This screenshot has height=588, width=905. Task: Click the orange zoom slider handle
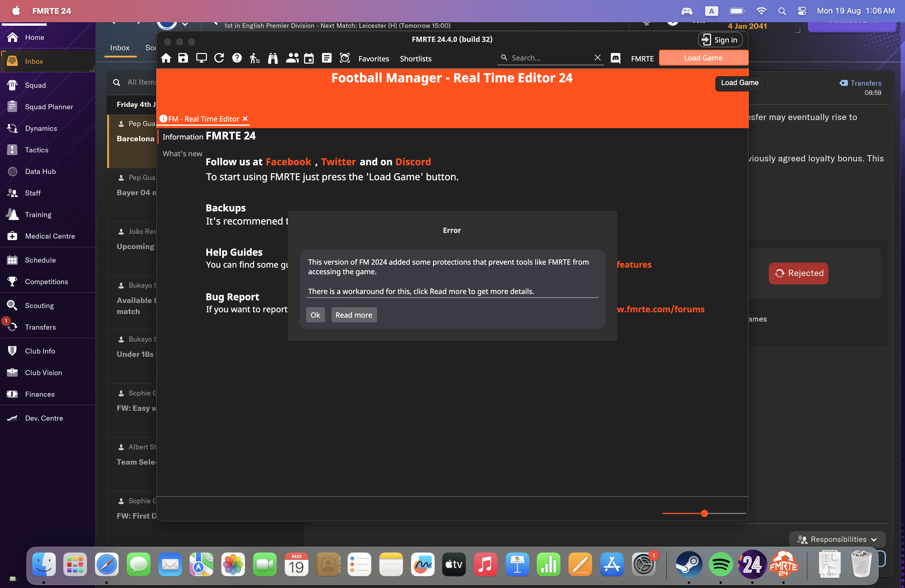click(x=704, y=513)
